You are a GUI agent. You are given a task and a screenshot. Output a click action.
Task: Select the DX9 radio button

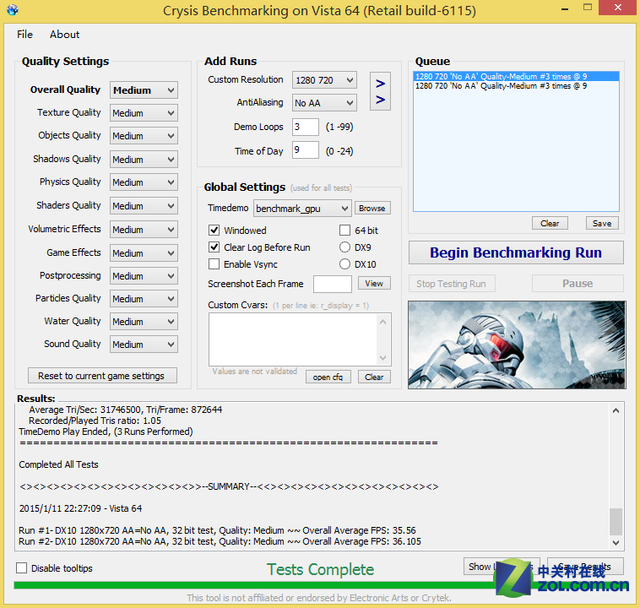345,247
